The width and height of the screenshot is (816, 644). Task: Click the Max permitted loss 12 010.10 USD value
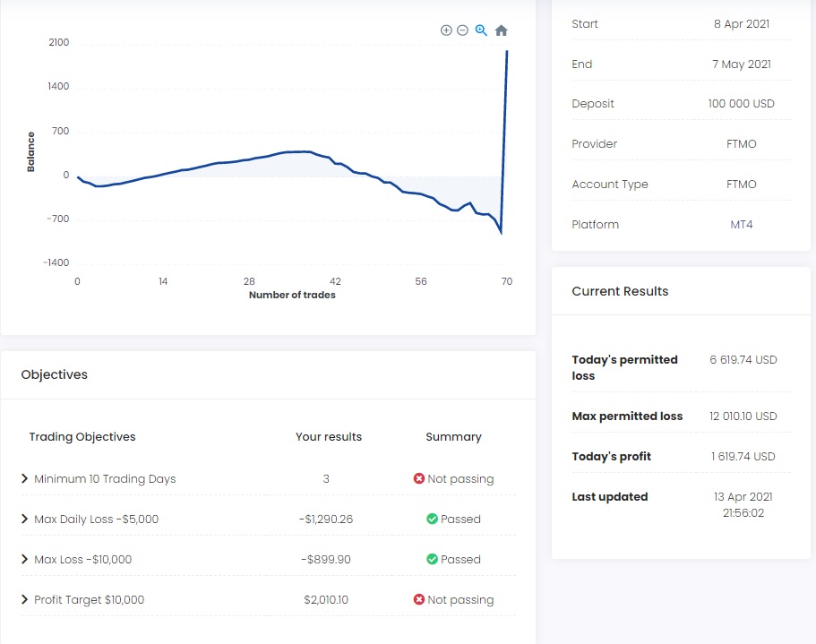(x=743, y=416)
